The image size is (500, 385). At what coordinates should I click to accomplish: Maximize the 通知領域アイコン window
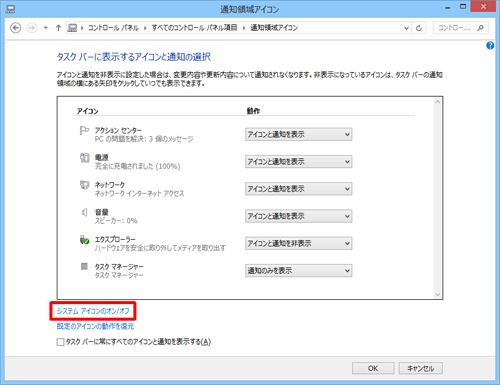463,7
